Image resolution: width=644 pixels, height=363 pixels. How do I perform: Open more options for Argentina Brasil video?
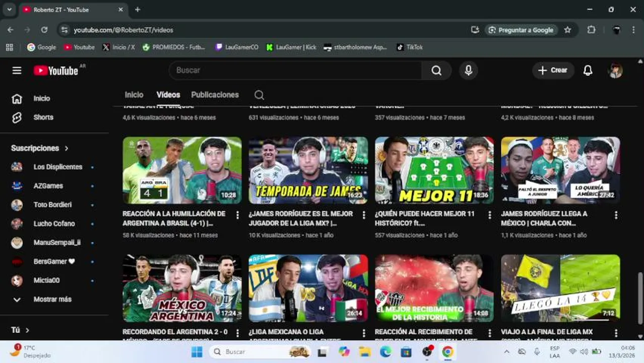238,215
